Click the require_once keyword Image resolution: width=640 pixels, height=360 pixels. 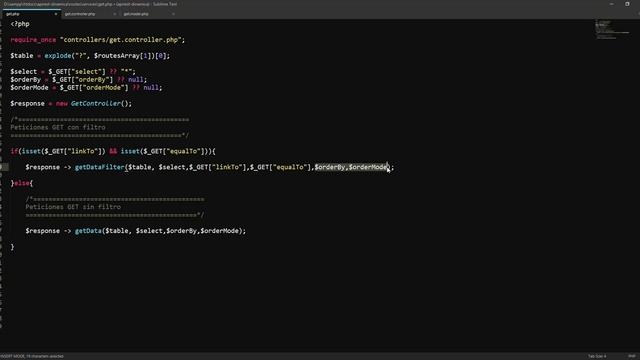tap(33, 40)
